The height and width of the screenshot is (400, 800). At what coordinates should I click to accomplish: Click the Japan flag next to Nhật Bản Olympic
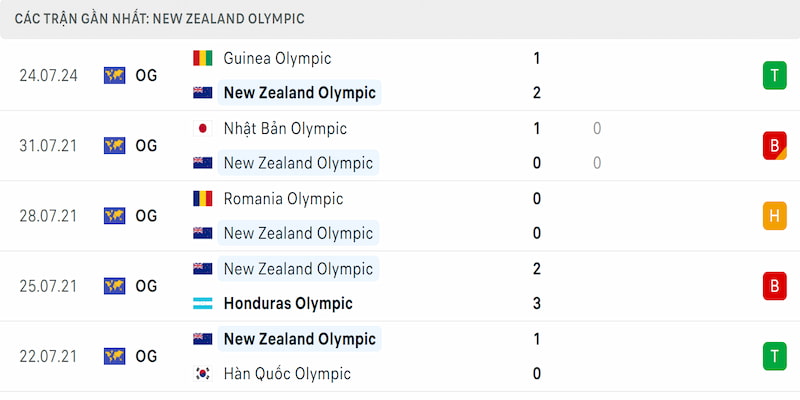point(203,129)
